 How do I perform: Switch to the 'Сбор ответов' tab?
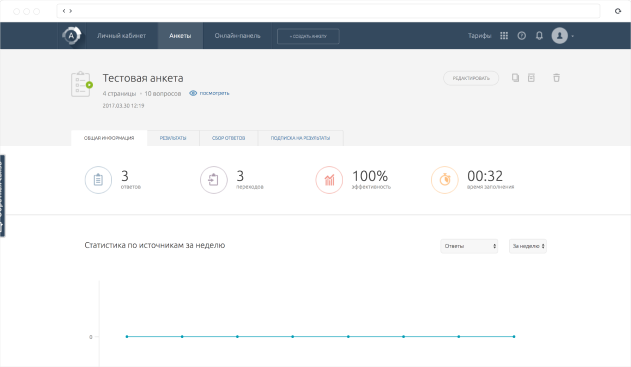(229, 138)
